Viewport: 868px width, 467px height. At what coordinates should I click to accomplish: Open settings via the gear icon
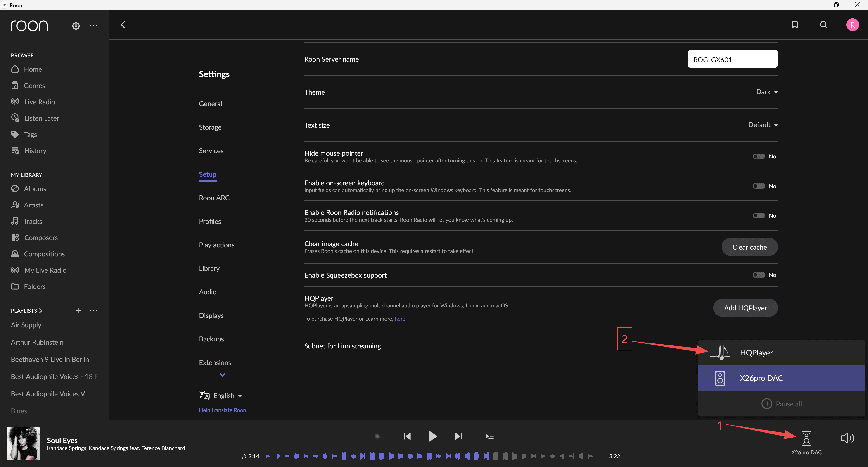tap(76, 26)
